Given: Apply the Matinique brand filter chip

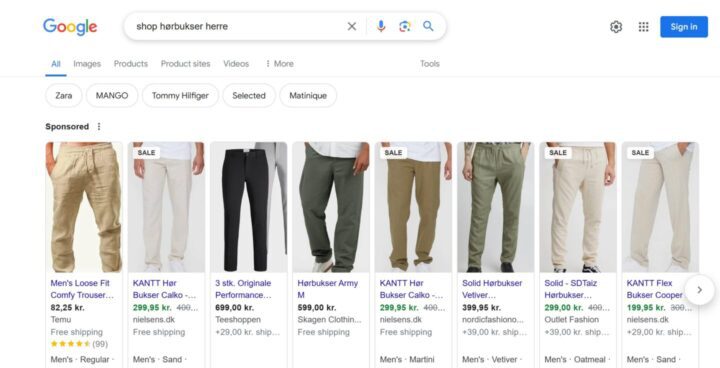Looking at the screenshot, I should [x=308, y=96].
